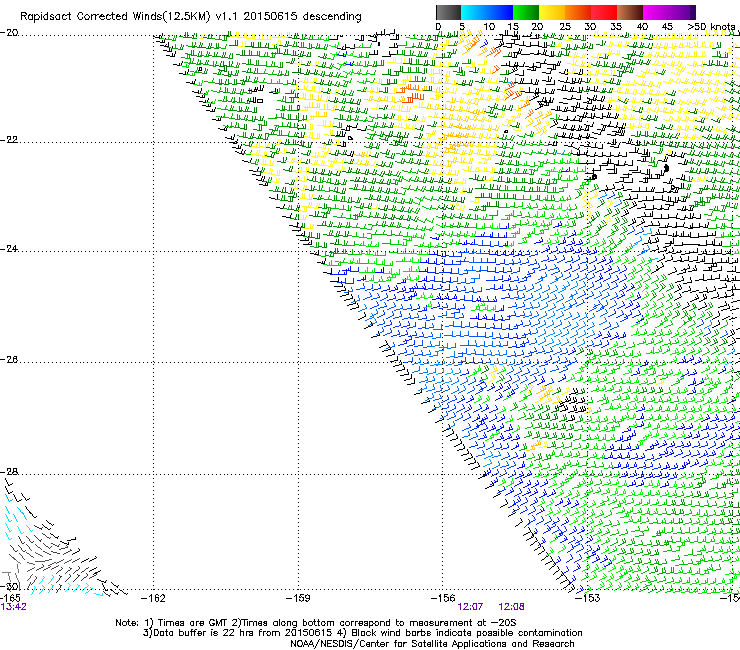Click the NOAA/NESDIS credit line
This screenshot has height=650, width=740.
pyautogui.click(x=432, y=644)
